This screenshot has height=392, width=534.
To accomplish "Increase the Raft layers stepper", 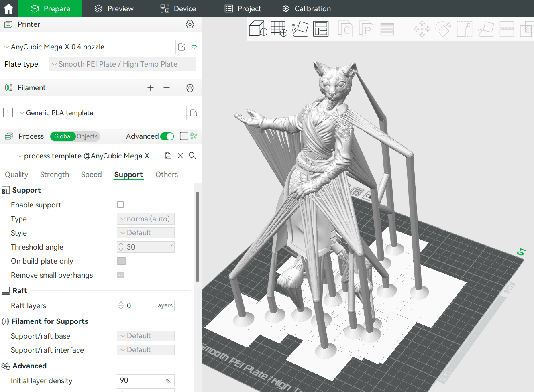I will tap(121, 303).
